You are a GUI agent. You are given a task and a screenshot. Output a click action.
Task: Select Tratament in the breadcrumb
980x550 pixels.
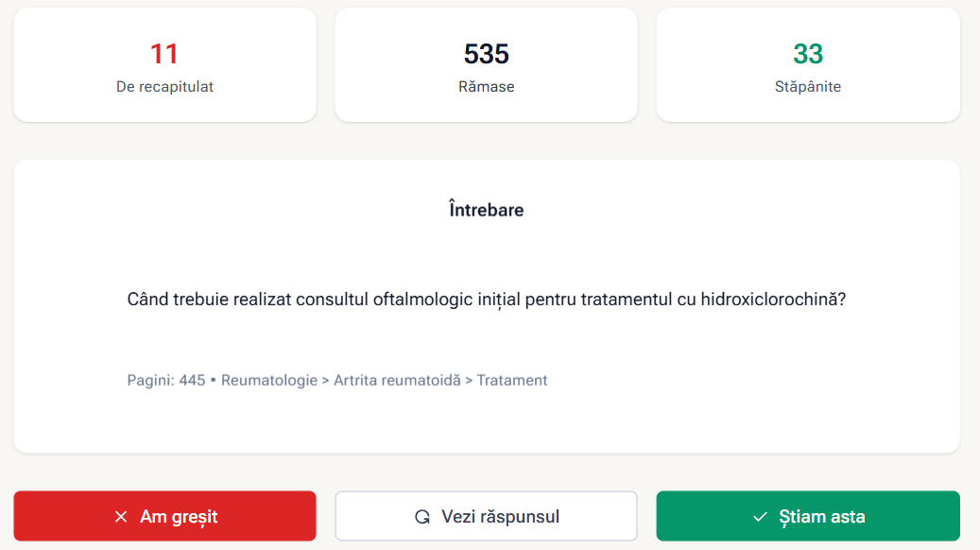coord(512,381)
